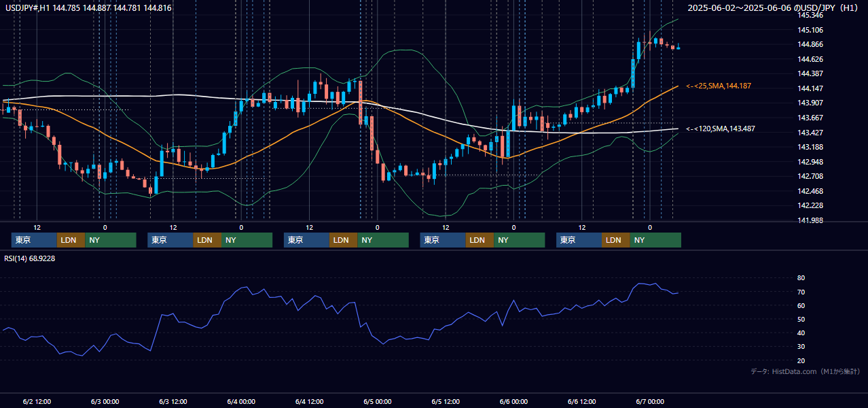The width and height of the screenshot is (868, 408).
Task: Select the NY session bar for 6/3
Action: pos(247,240)
